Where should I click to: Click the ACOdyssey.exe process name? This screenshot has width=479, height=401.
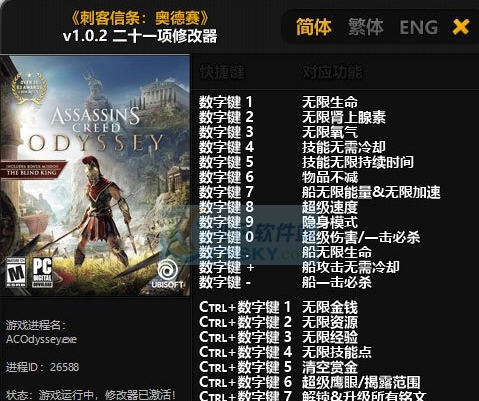[41, 339]
